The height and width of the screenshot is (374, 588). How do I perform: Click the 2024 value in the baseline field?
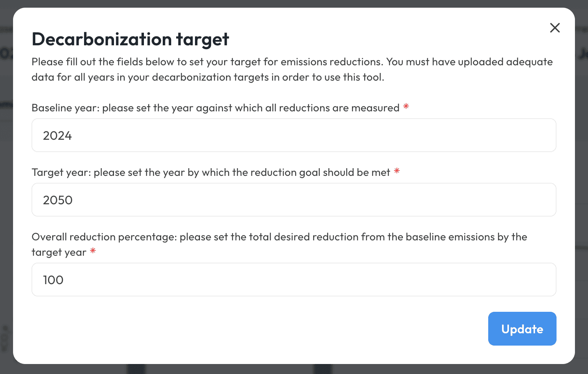[57, 135]
